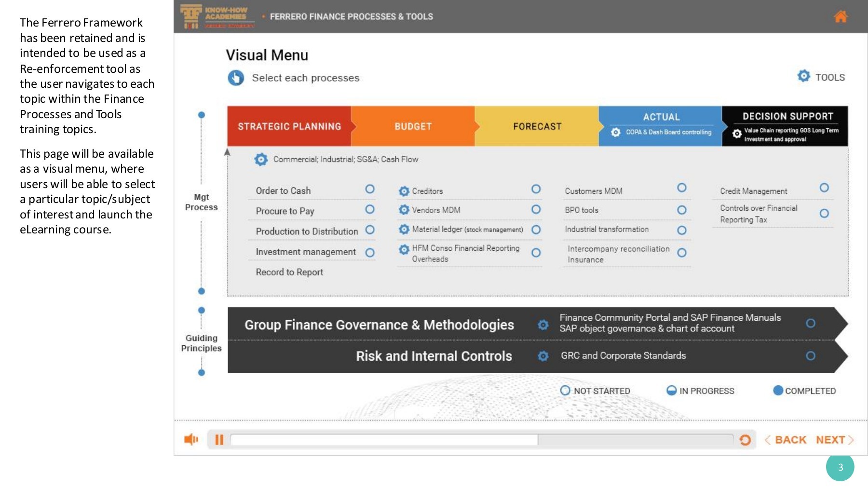Image resolution: width=868 pixels, height=488 pixels.
Task: Open the Tools gear icon
Action: (804, 76)
